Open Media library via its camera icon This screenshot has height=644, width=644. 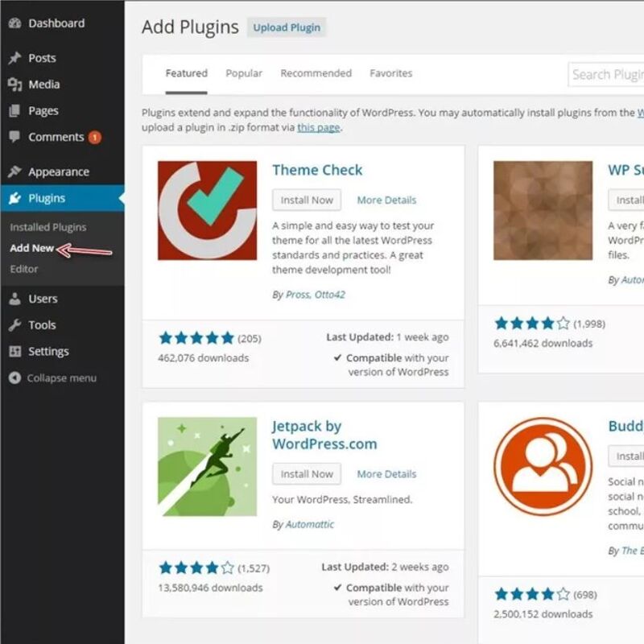click(x=15, y=84)
